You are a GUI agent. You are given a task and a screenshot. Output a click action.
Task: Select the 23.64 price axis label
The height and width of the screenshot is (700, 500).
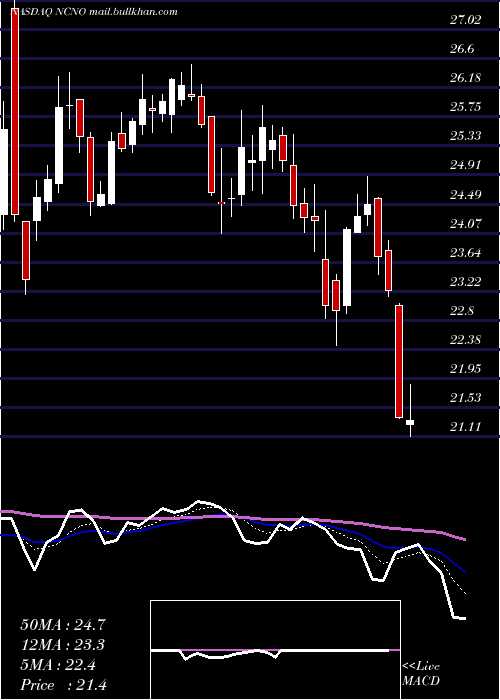(x=466, y=253)
